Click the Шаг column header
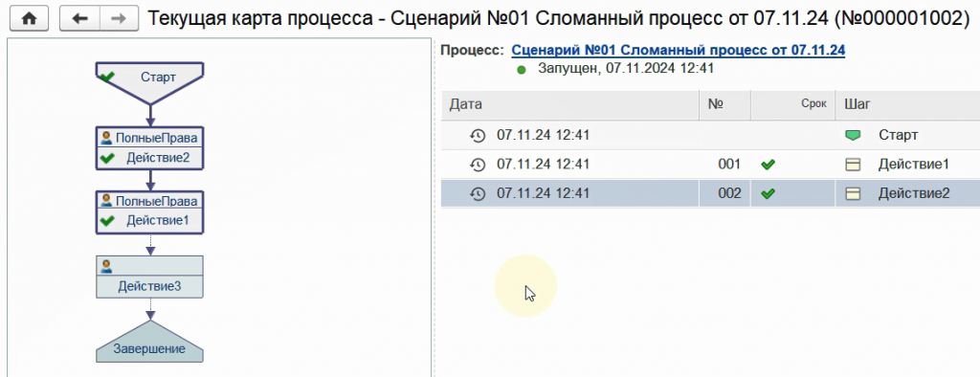 pos(907,104)
